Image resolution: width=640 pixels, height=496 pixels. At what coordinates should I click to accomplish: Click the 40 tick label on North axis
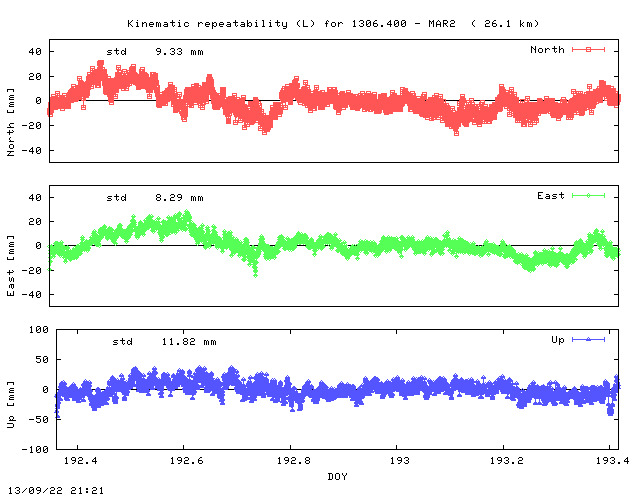(x=35, y=52)
